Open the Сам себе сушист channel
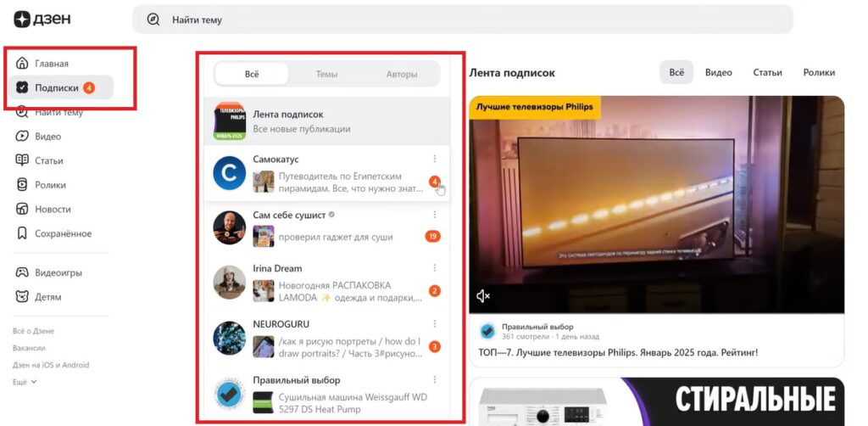This screenshot has height=426, width=868. pyautogui.click(x=290, y=215)
